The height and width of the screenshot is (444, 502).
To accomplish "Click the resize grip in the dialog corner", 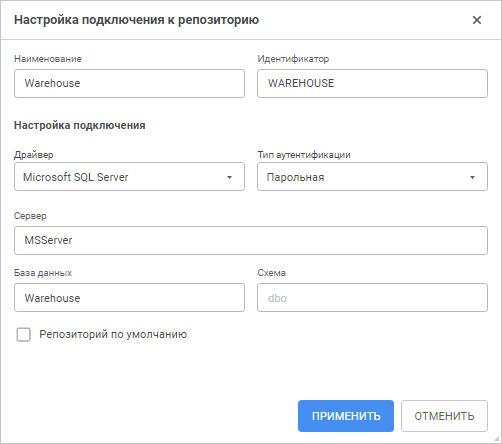I will tap(498, 440).
